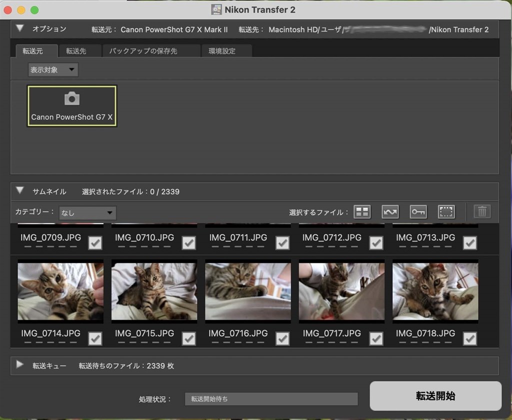
Task: Click the IMG_0709.JPG file name
Action: click(x=50, y=237)
